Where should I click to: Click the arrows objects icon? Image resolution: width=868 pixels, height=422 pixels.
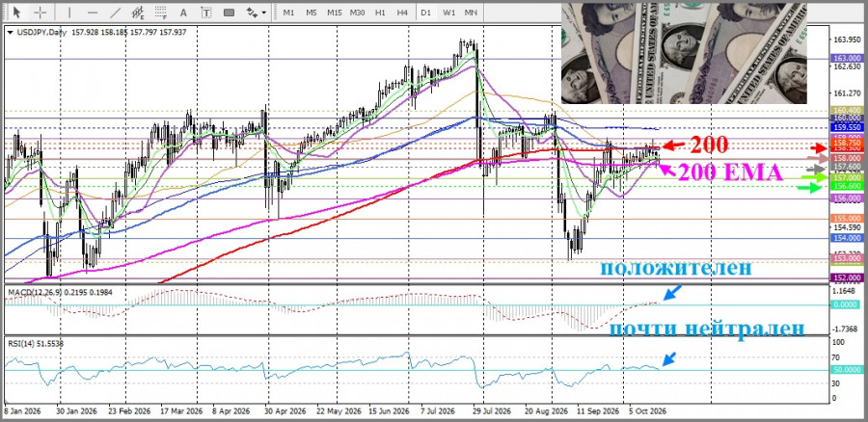(x=252, y=12)
